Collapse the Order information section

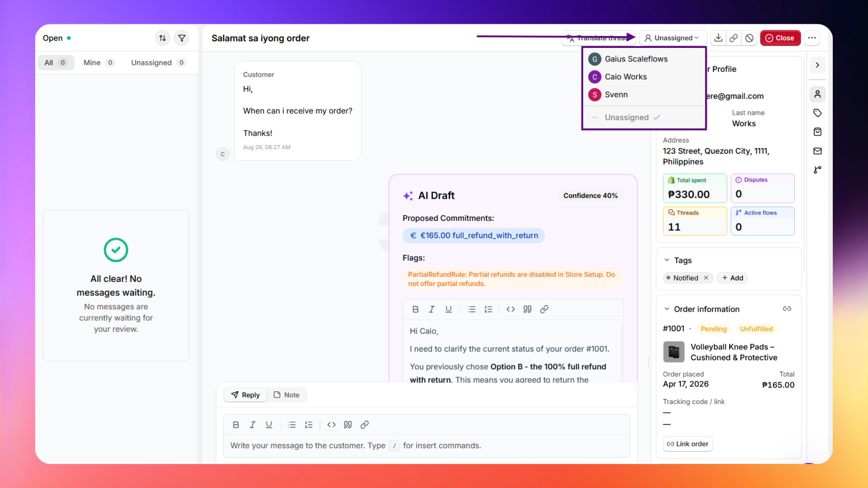[667, 309]
